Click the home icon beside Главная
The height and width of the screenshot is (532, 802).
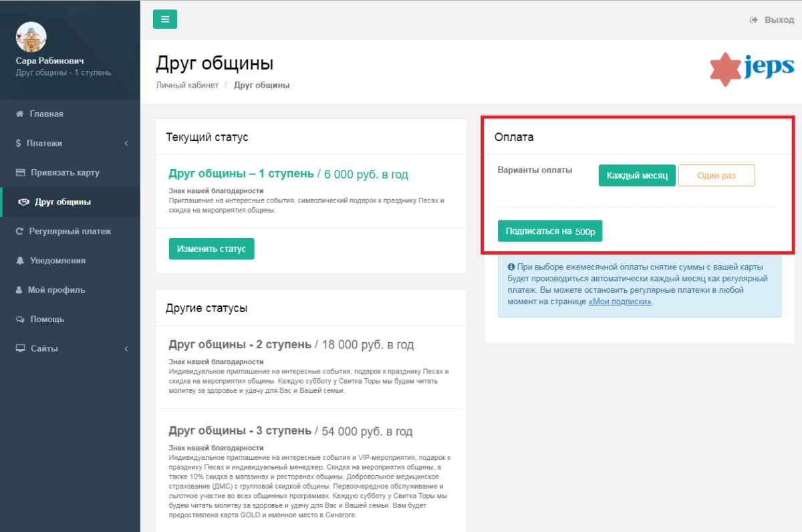click(x=20, y=114)
